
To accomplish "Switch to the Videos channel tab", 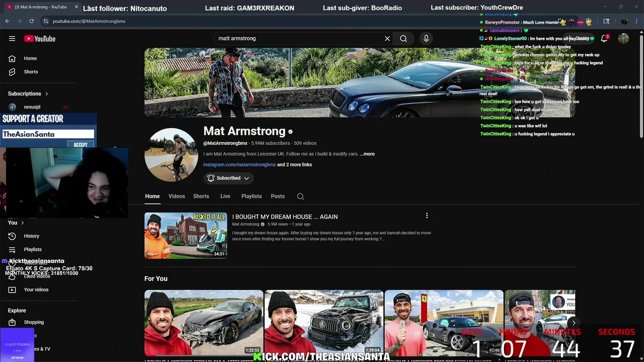I will (x=177, y=196).
